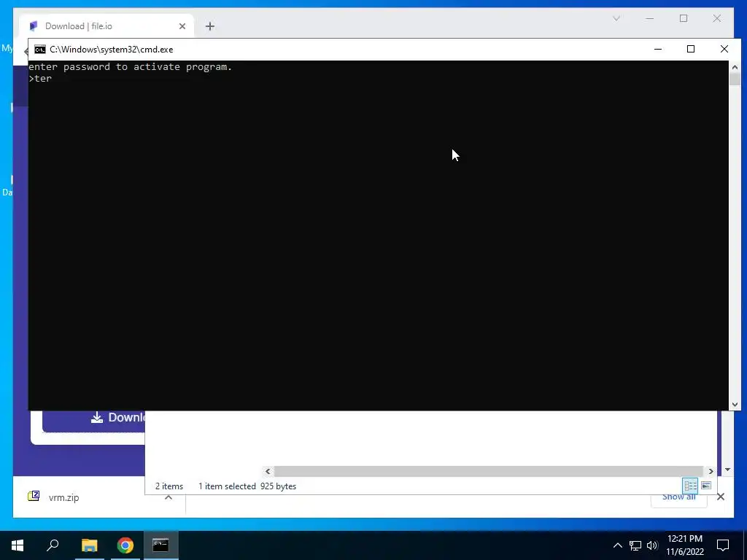Close the Chrome downloads bar
The image size is (747, 560).
click(x=721, y=497)
